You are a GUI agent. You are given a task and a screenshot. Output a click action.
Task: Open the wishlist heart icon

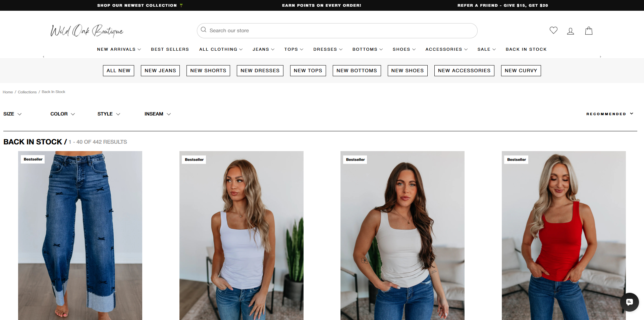tap(553, 31)
